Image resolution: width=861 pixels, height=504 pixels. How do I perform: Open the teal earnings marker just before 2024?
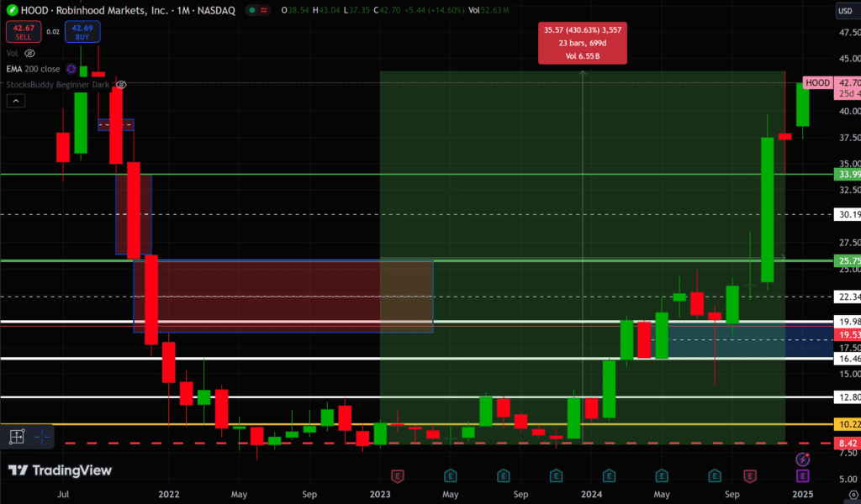tap(556, 475)
